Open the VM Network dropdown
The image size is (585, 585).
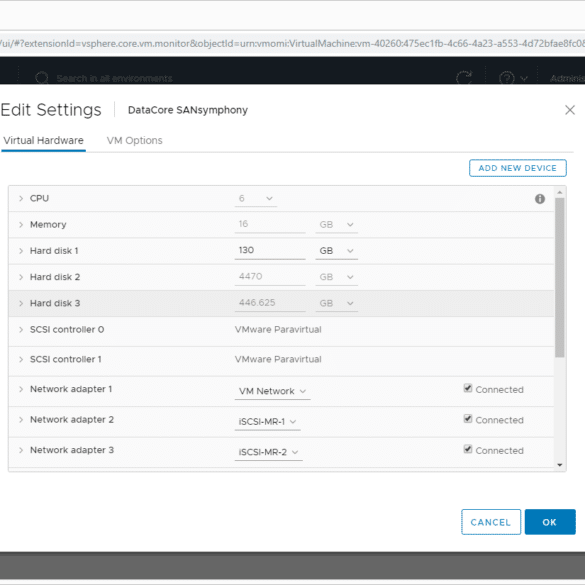[272, 391]
